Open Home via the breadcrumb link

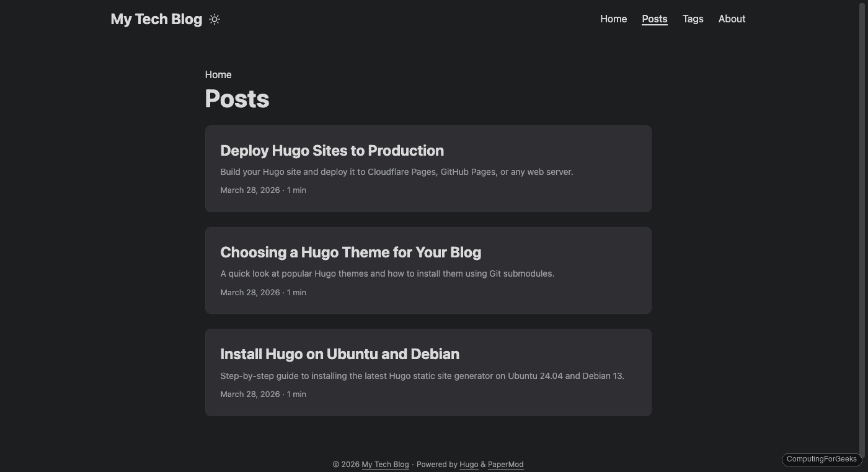pos(218,74)
